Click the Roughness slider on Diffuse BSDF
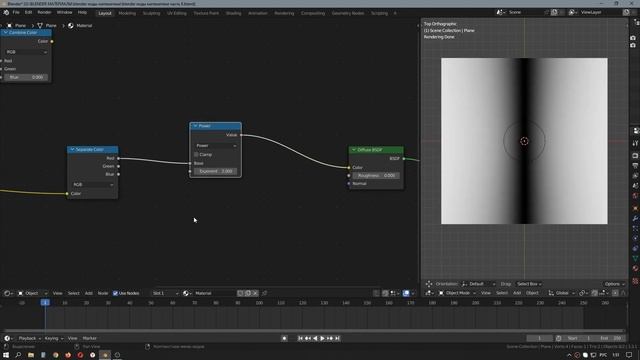 (376, 176)
